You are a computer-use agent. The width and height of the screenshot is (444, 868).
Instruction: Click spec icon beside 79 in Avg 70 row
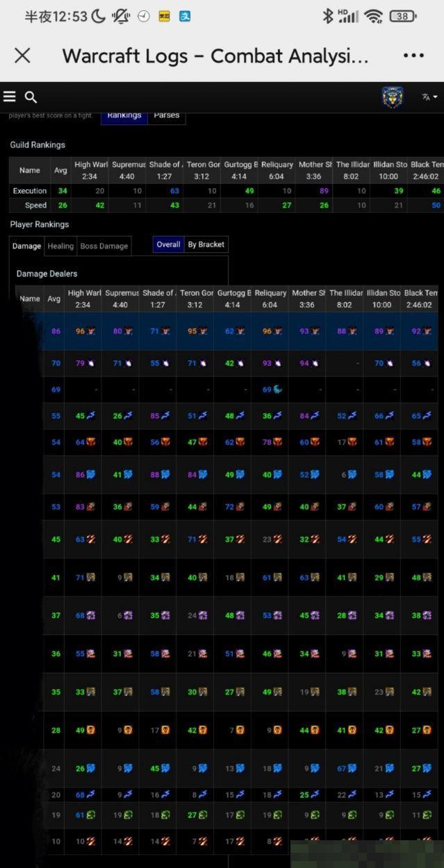(x=90, y=363)
